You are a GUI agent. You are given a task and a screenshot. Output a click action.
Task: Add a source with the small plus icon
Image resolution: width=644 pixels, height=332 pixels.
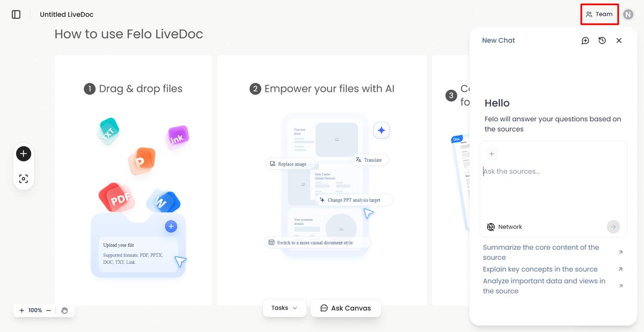point(492,154)
